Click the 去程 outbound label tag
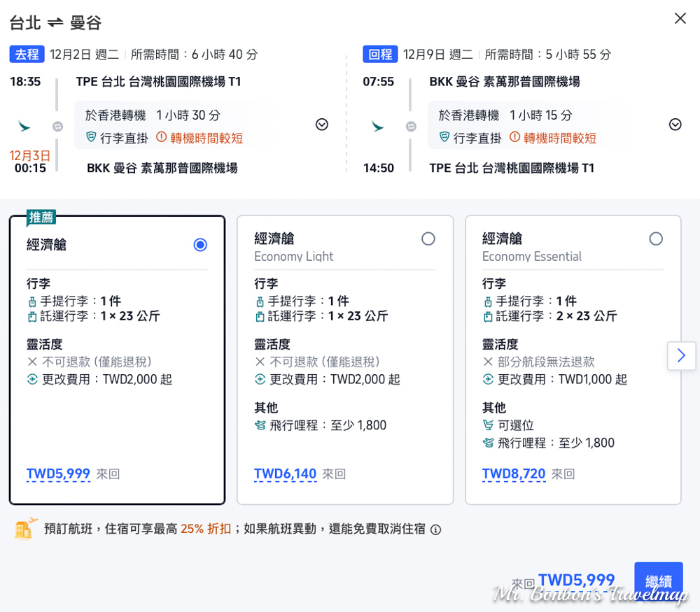The image size is (700, 612). coord(27,54)
